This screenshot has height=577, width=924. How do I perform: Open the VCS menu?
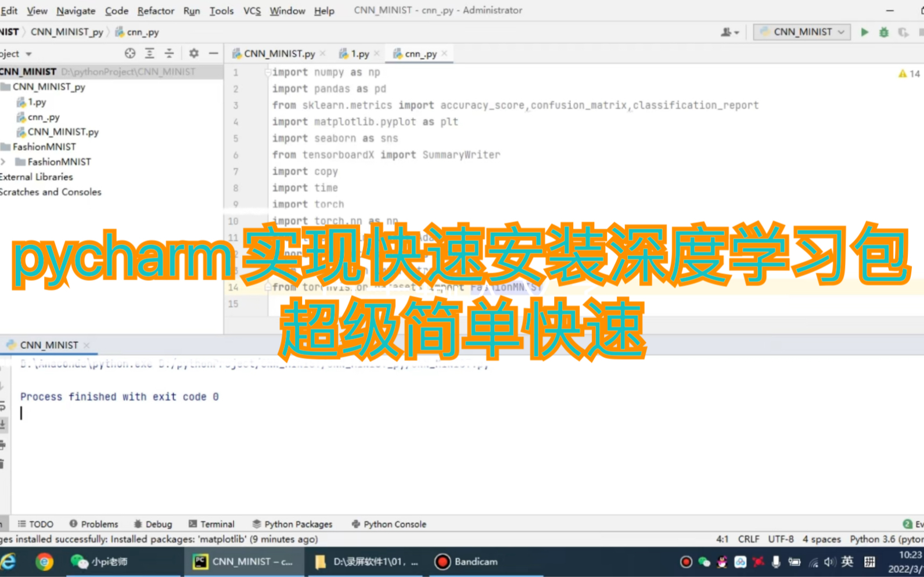coord(252,10)
